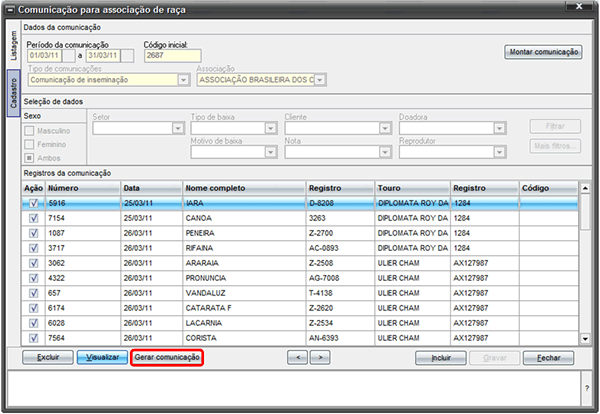
Task: Toggle checkbox for 6028 LACARNIA
Action: 34,323
